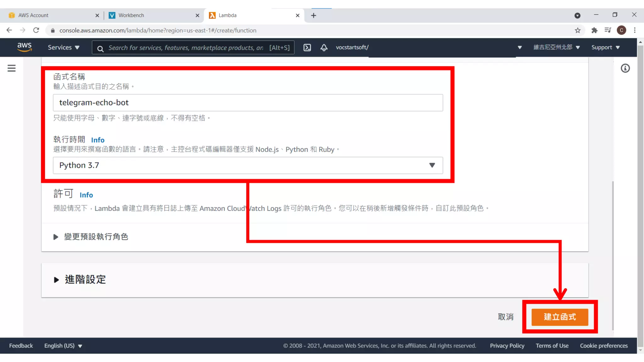This screenshot has height=362, width=644.
Task: Click the 取消 cancel button
Action: click(505, 317)
